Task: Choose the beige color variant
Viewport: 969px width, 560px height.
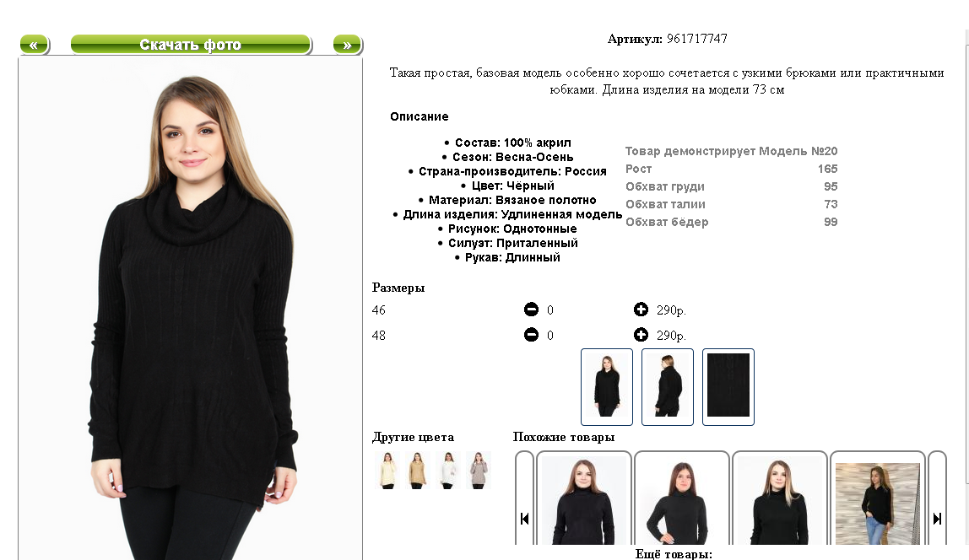Action: 418,470
